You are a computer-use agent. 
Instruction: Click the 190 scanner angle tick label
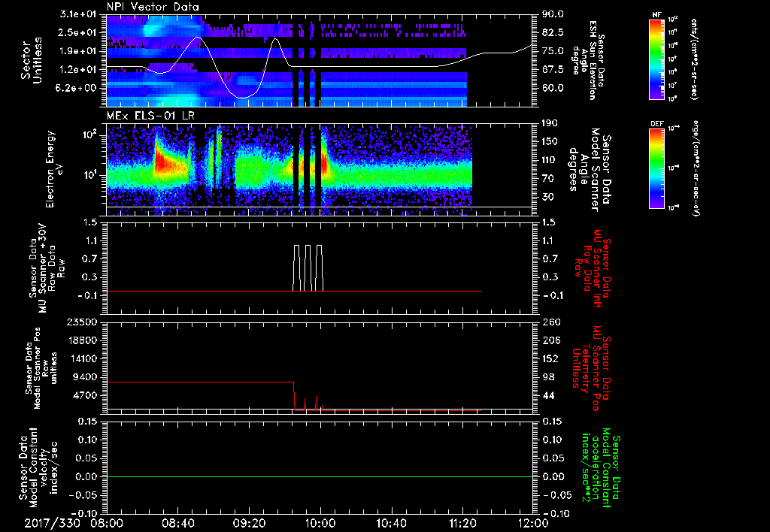pyautogui.click(x=550, y=123)
